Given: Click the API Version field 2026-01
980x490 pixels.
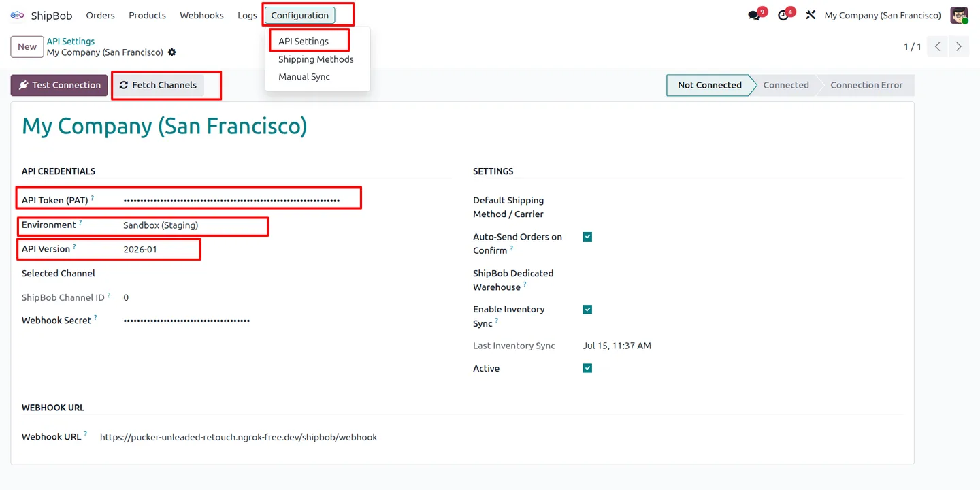Looking at the screenshot, I should click(x=140, y=250).
